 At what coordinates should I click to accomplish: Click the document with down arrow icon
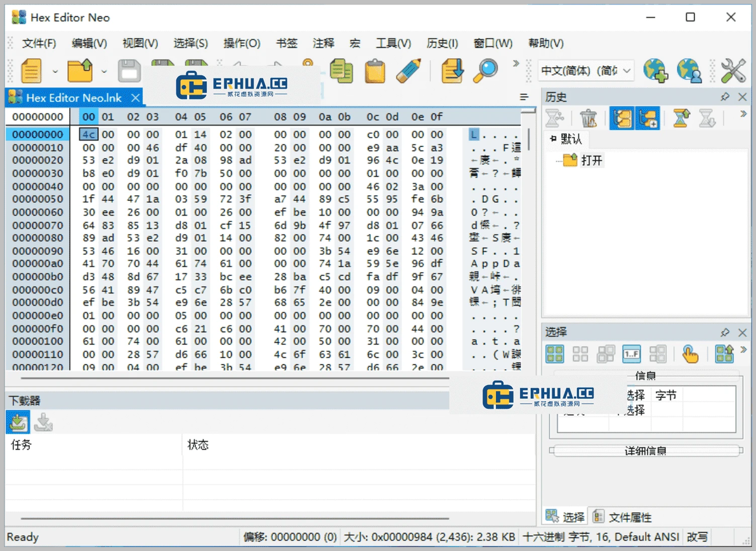click(x=452, y=71)
